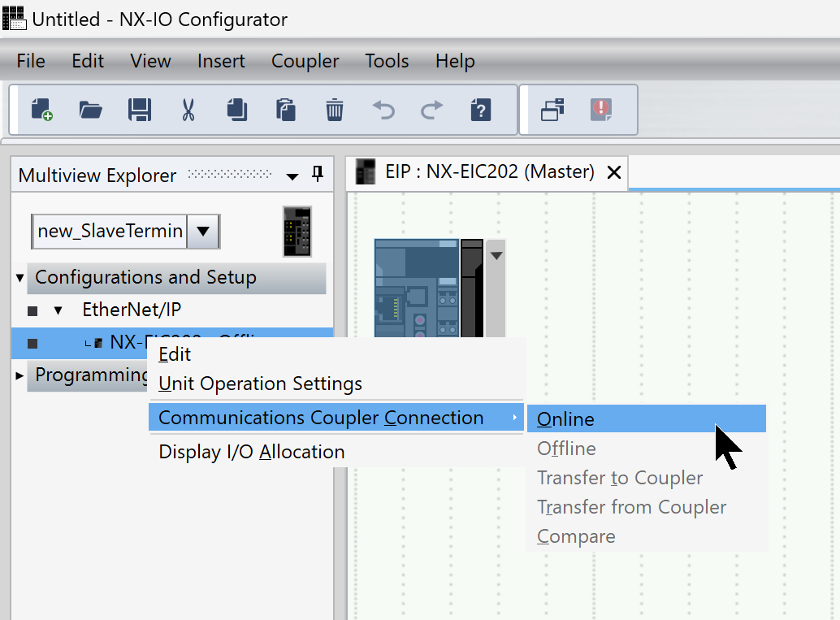The image size is (840, 620).
Task: Open the Multiview Explorer options arrow
Action: tap(292, 176)
